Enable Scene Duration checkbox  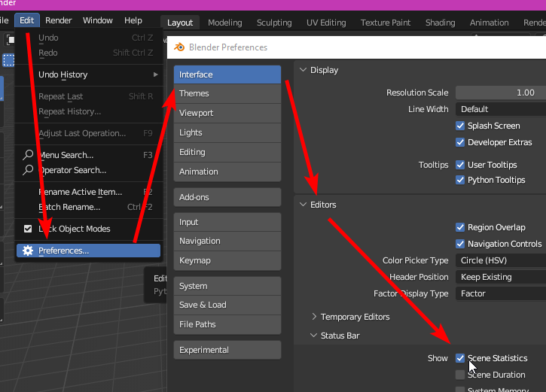point(460,375)
